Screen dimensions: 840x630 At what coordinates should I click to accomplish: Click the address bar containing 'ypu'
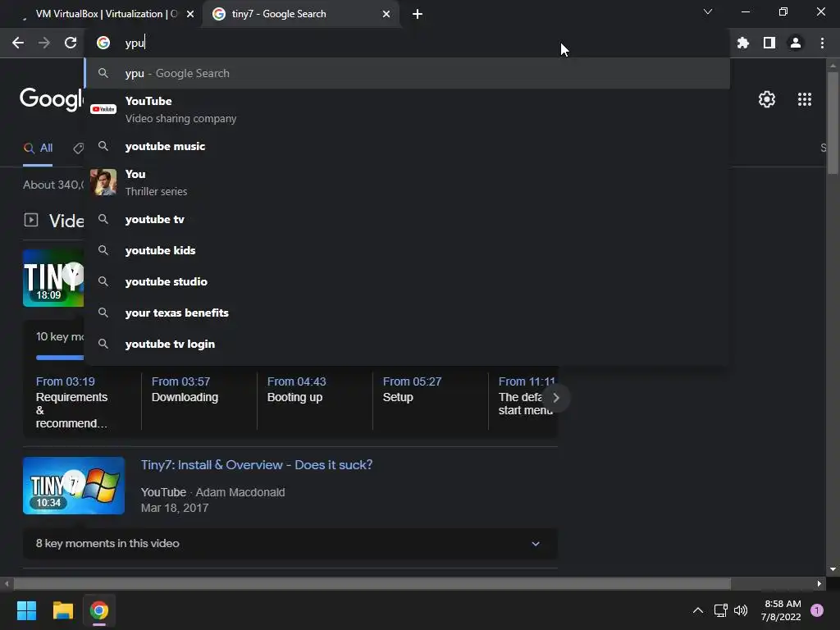coord(407,43)
